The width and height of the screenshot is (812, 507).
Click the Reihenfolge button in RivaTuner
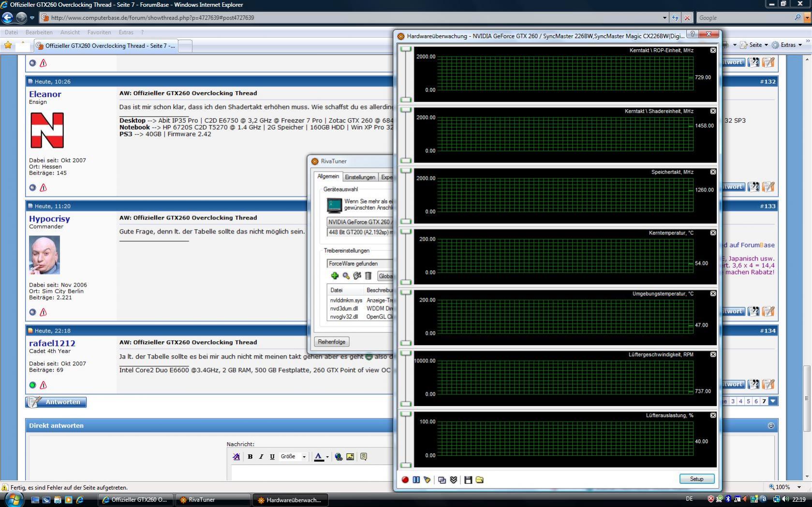click(x=332, y=342)
